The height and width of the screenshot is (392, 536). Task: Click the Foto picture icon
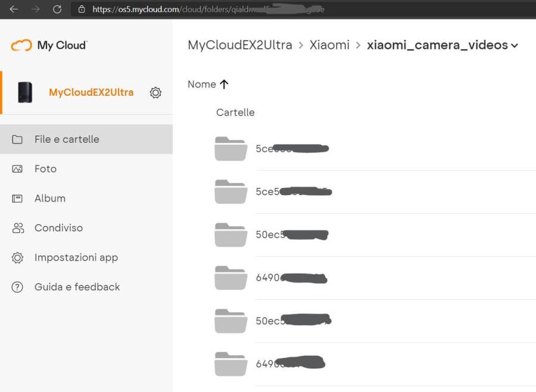pyautogui.click(x=17, y=169)
